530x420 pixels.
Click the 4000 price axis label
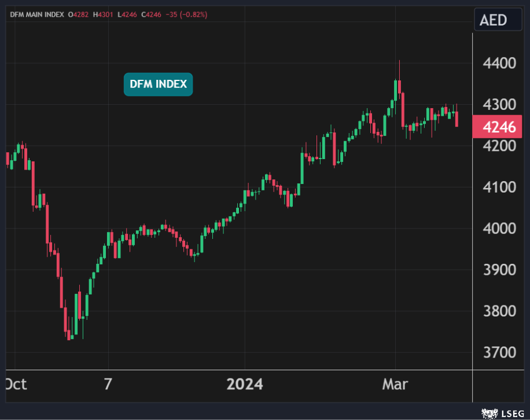pos(499,228)
